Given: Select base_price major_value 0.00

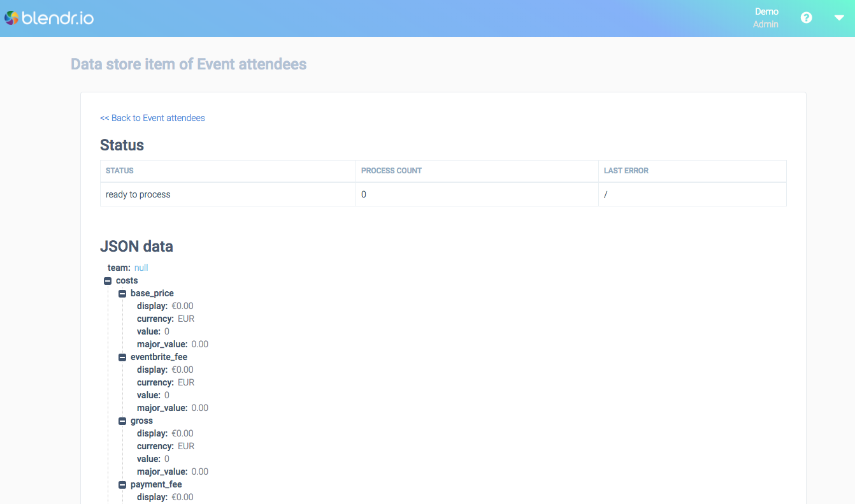Looking at the screenshot, I should pyautogui.click(x=200, y=344).
